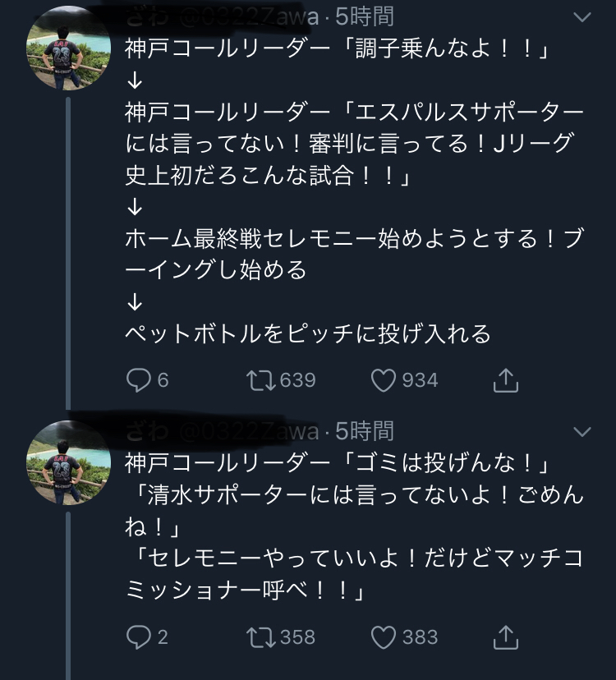The image size is (616, 680).
Task: Tap the retweet arrows icon on the second tweet
Action: [x=261, y=636]
